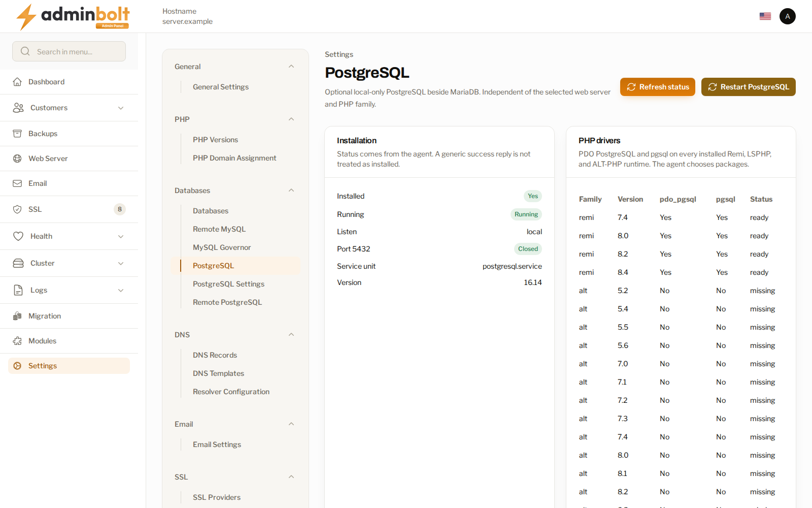Click the ready status for remi 8.4

tap(759, 272)
